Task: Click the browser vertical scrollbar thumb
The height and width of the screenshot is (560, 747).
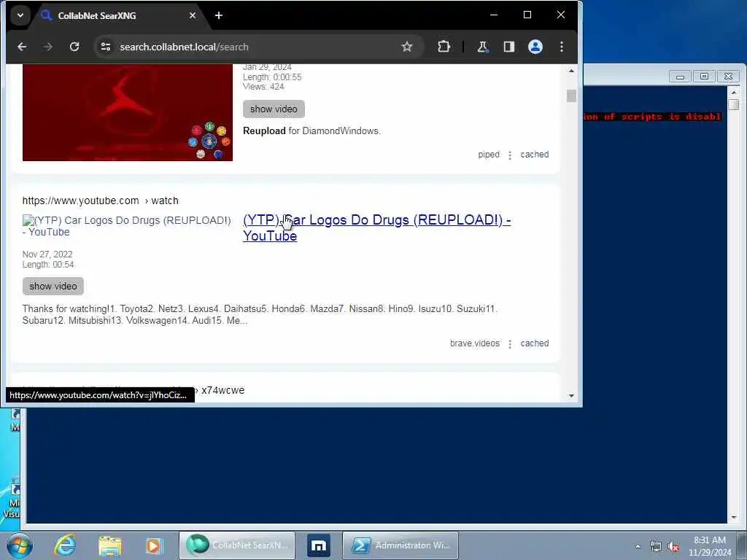Action: coord(572,96)
